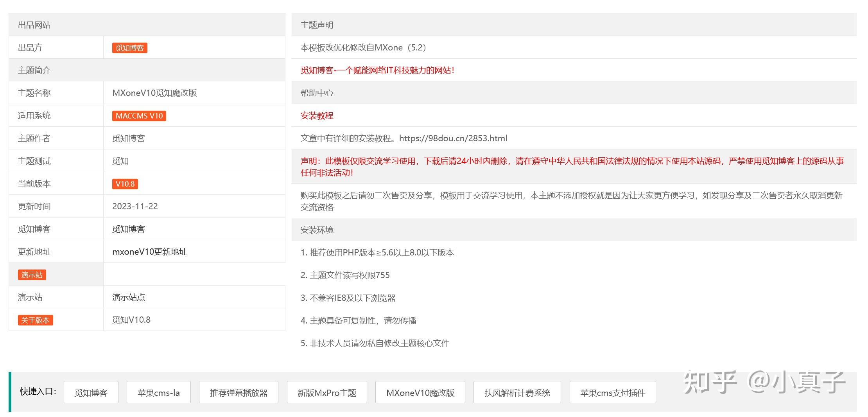The width and height of the screenshot is (868, 417).
Task: Open the 苹果cms支付插件 quick entry
Action: pyautogui.click(x=613, y=392)
